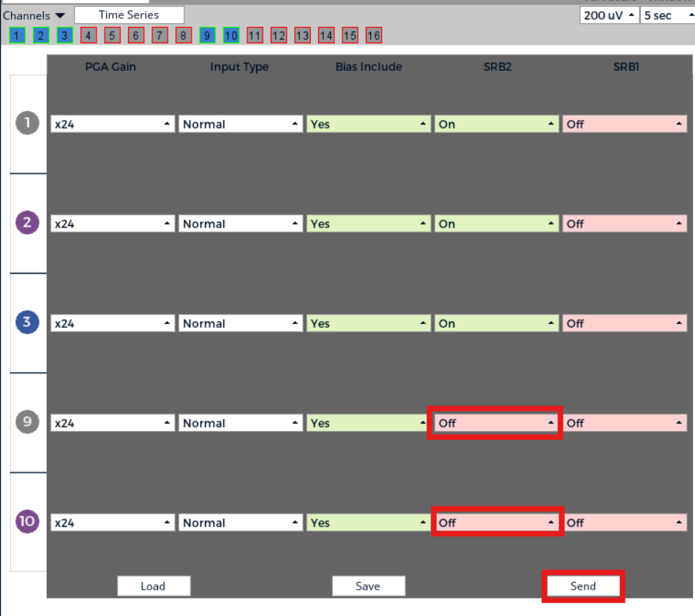Enable channel 15 in Channels bar

pos(350,35)
